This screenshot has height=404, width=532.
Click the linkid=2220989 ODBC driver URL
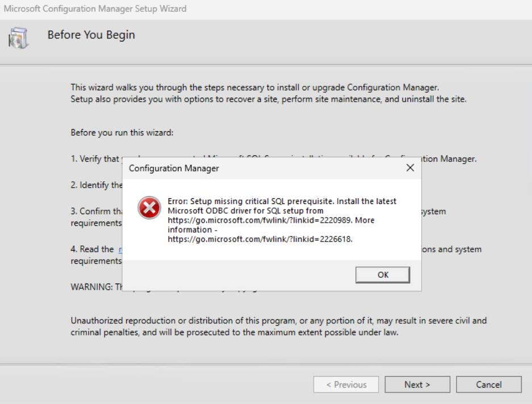(257, 220)
